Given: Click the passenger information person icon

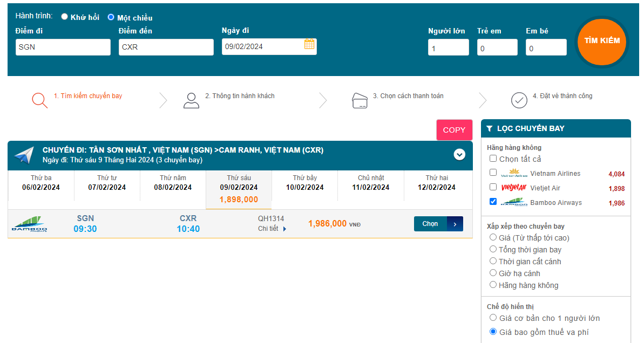Looking at the screenshot, I should point(191,100).
